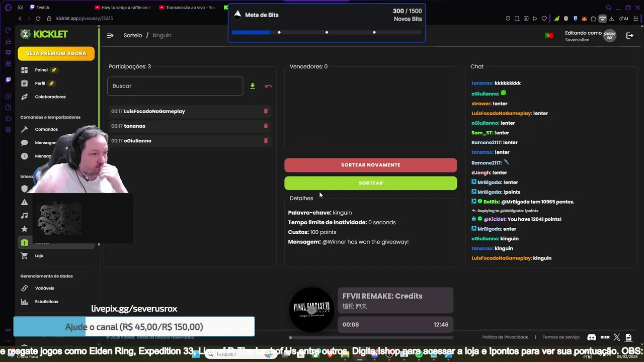Open X (Twitter) link in footer
The width and height of the screenshot is (644, 362).
pyautogui.click(x=617, y=337)
